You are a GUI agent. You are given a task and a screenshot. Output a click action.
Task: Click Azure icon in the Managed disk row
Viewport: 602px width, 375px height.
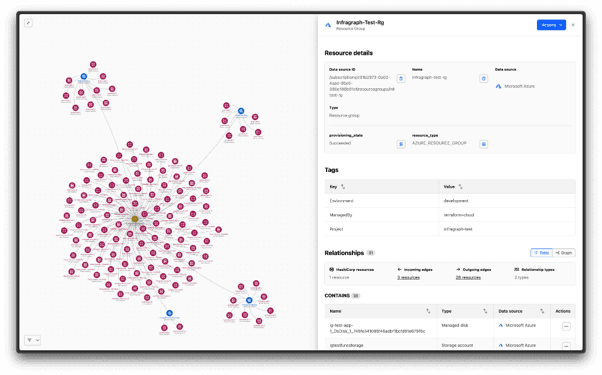pyautogui.click(x=501, y=325)
